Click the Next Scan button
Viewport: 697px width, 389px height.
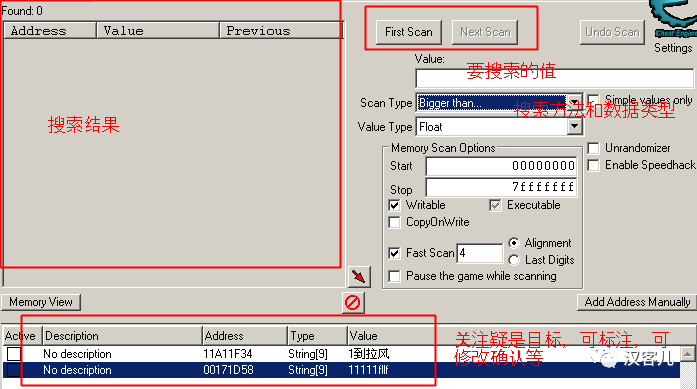(x=485, y=32)
